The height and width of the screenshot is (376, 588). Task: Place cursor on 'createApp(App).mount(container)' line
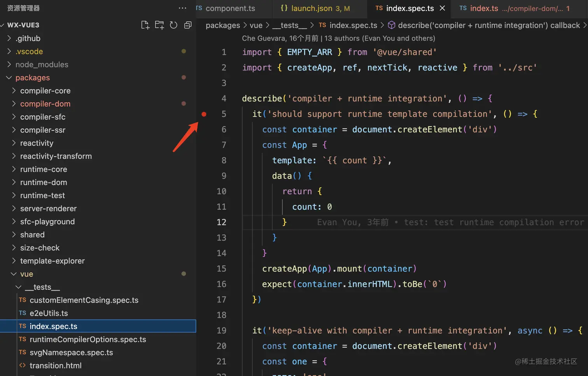(339, 269)
